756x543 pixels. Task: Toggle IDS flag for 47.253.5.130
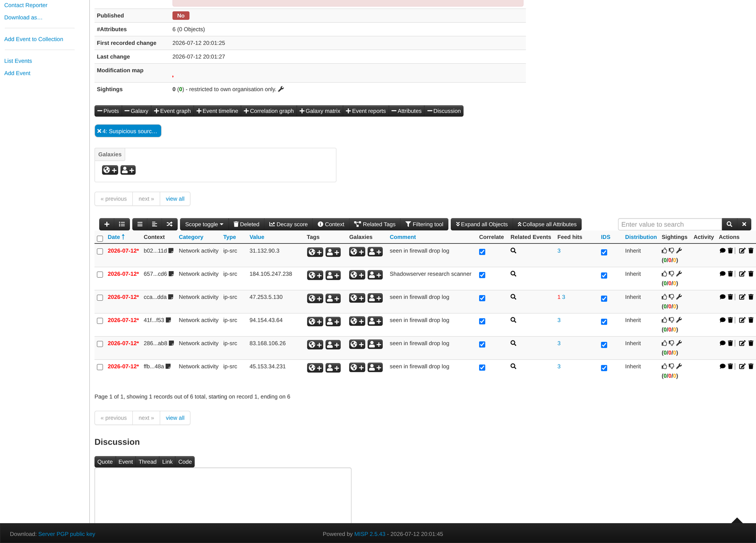(604, 298)
